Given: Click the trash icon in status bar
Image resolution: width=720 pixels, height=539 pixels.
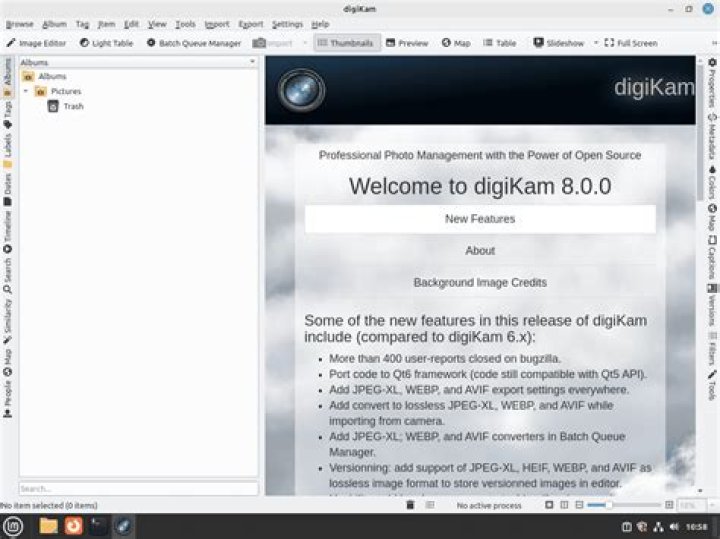Looking at the screenshot, I should point(410,505).
